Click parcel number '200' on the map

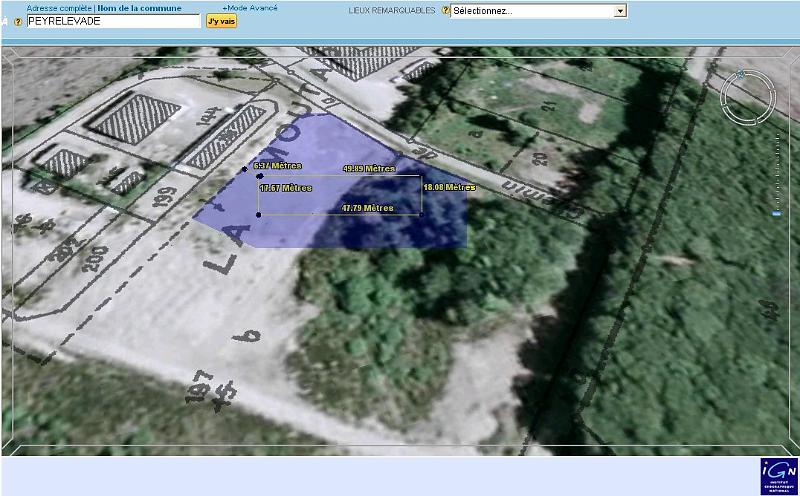click(x=95, y=259)
